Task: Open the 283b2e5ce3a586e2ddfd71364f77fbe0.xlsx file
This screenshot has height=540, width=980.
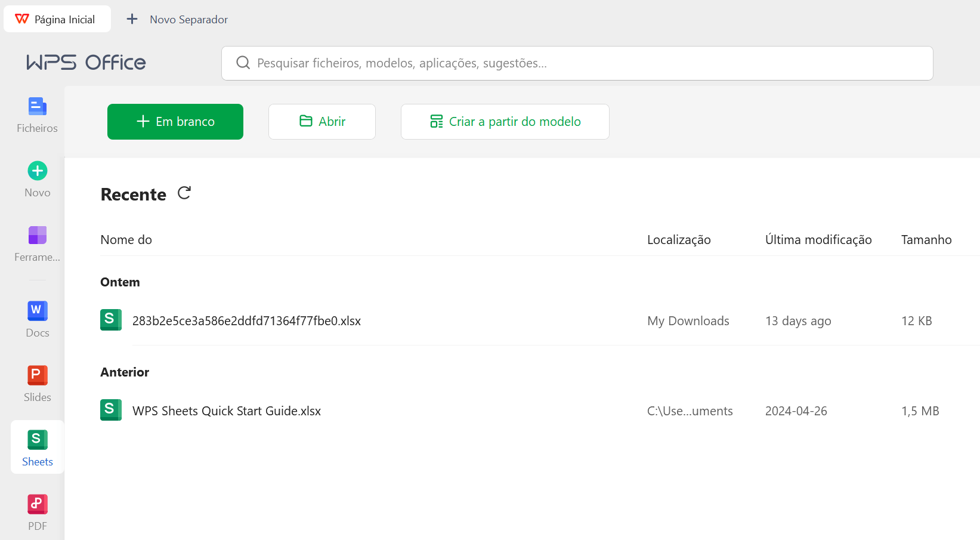Action: click(x=246, y=321)
